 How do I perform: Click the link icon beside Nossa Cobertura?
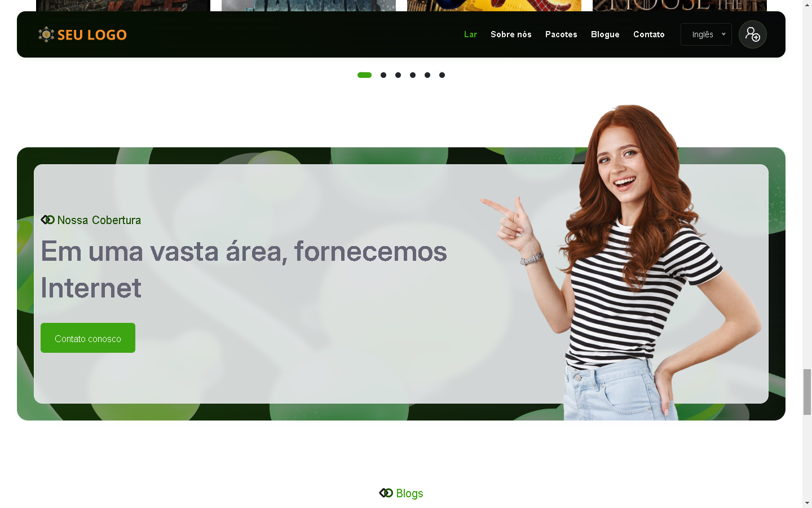click(47, 220)
